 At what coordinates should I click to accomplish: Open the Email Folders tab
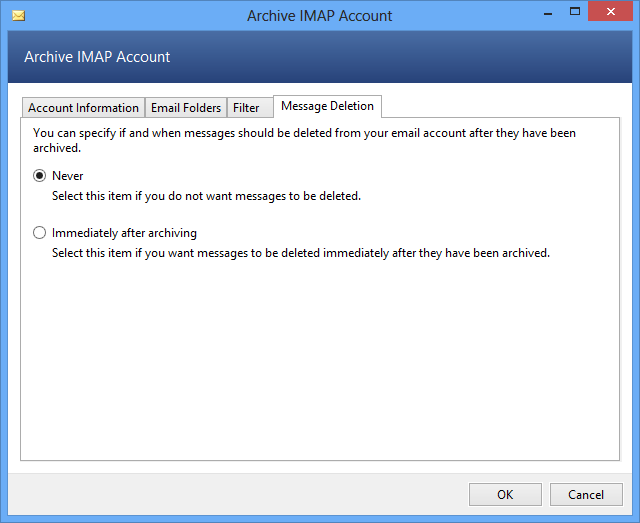tap(186, 108)
